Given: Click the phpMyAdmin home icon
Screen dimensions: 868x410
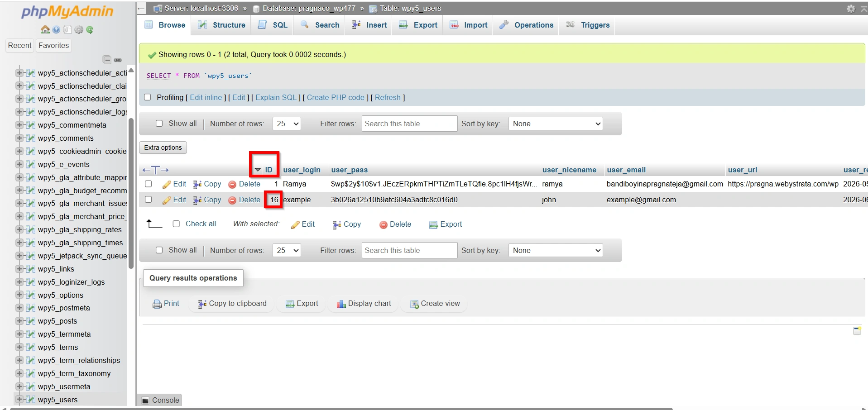Looking at the screenshot, I should coord(45,30).
